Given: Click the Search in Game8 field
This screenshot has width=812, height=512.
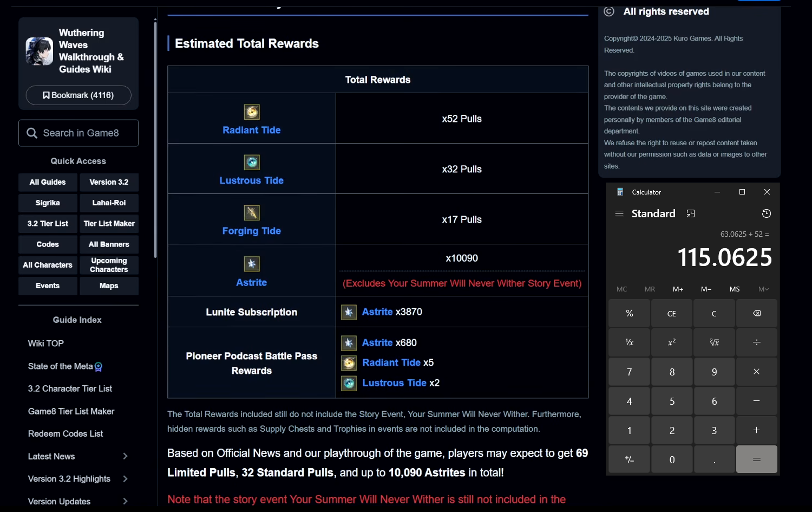Looking at the screenshot, I should pos(78,133).
